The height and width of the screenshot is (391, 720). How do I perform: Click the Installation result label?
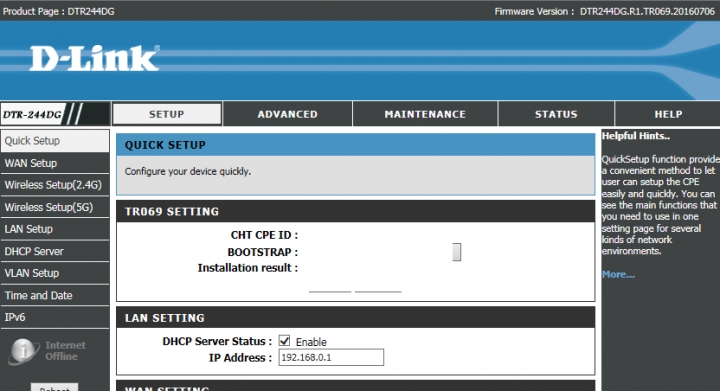click(248, 268)
